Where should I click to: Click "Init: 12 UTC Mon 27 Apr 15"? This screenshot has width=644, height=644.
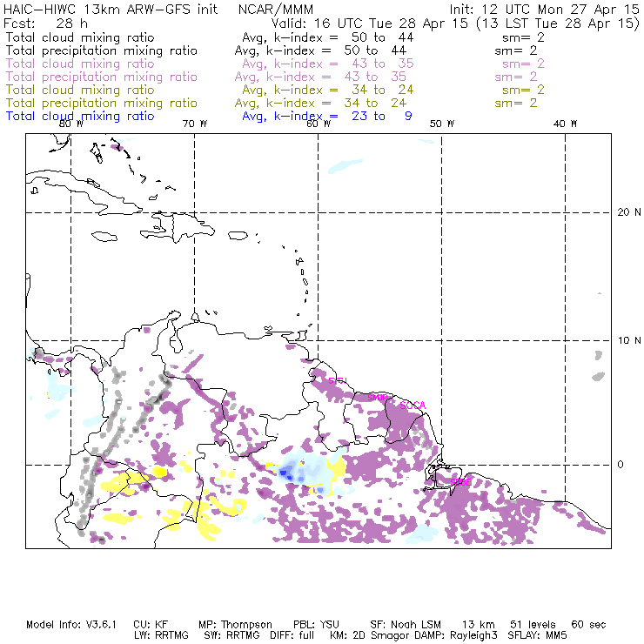pos(545,9)
